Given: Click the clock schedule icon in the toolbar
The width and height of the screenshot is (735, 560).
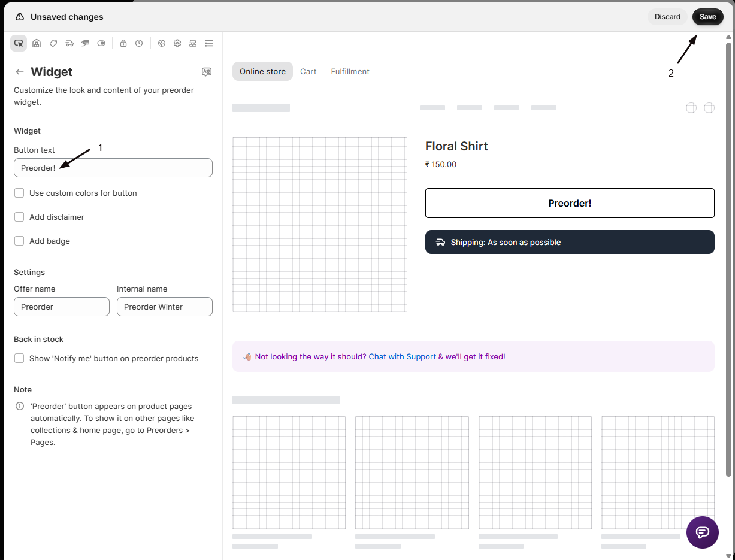Looking at the screenshot, I should tap(139, 43).
